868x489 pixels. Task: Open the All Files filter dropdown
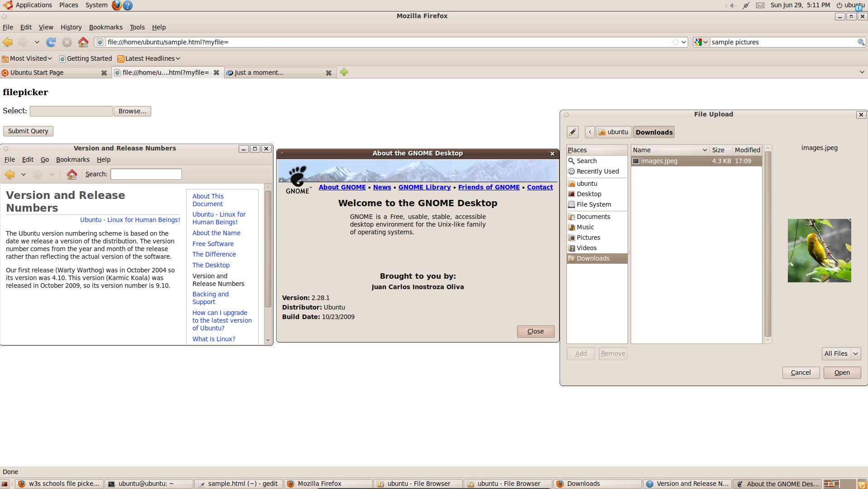[x=841, y=353]
